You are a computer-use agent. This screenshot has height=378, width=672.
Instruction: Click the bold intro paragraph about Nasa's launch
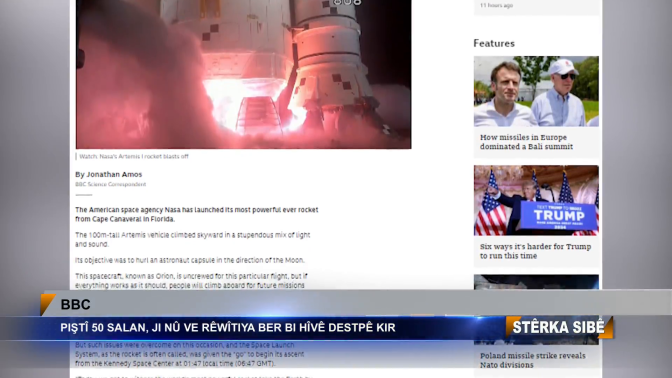click(x=197, y=214)
